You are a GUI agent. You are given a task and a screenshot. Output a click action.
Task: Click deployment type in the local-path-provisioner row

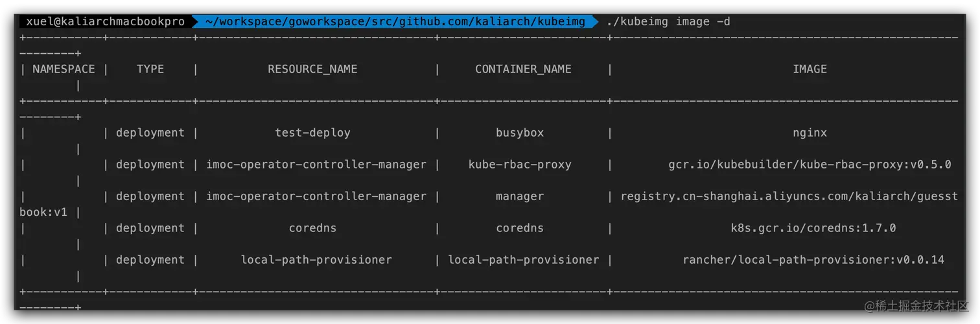150,260
